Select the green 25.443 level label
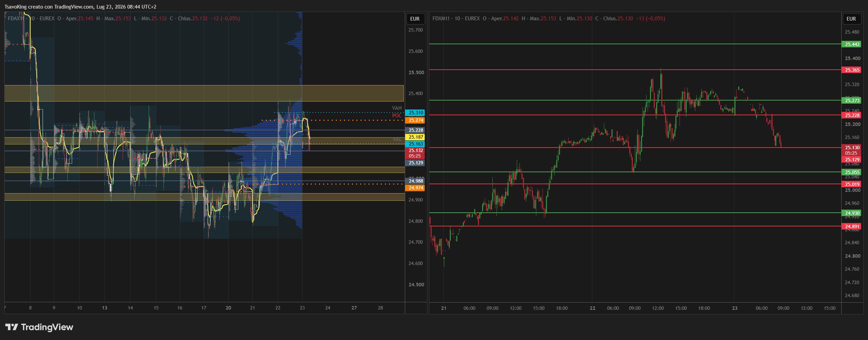This screenshot has width=868, height=340. [852, 44]
